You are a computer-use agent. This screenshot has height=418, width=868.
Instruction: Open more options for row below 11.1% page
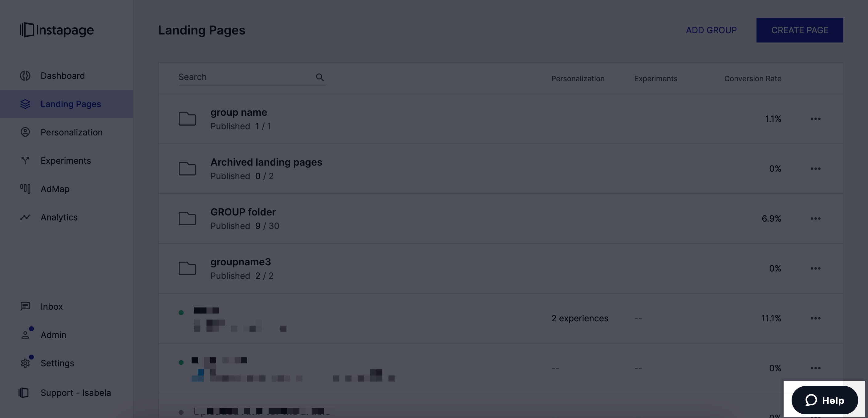tap(815, 368)
